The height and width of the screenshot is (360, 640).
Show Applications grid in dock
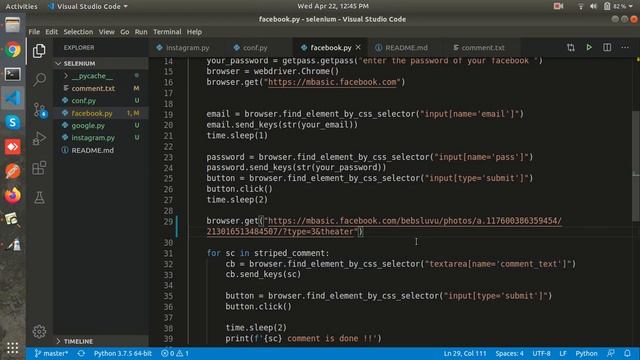pyautogui.click(x=13, y=348)
